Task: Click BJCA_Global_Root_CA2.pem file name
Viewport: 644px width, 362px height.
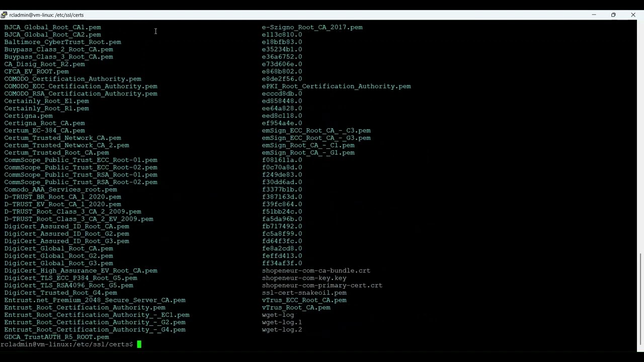Action: 53,35
